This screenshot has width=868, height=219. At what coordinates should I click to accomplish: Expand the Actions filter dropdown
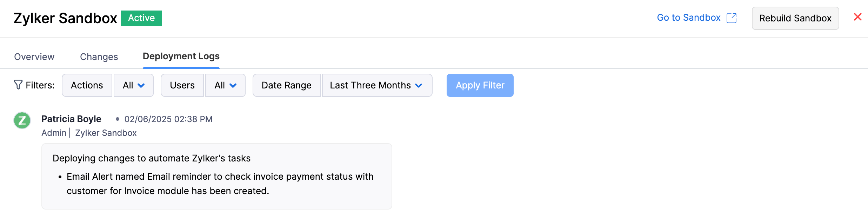[x=133, y=85]
